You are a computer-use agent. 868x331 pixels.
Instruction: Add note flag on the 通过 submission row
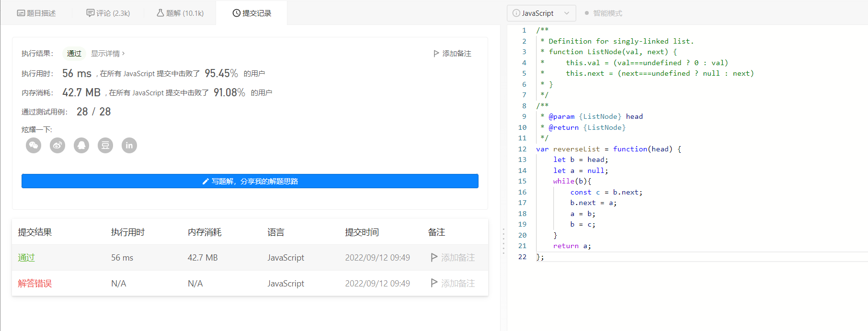click(x=453, y=258)
